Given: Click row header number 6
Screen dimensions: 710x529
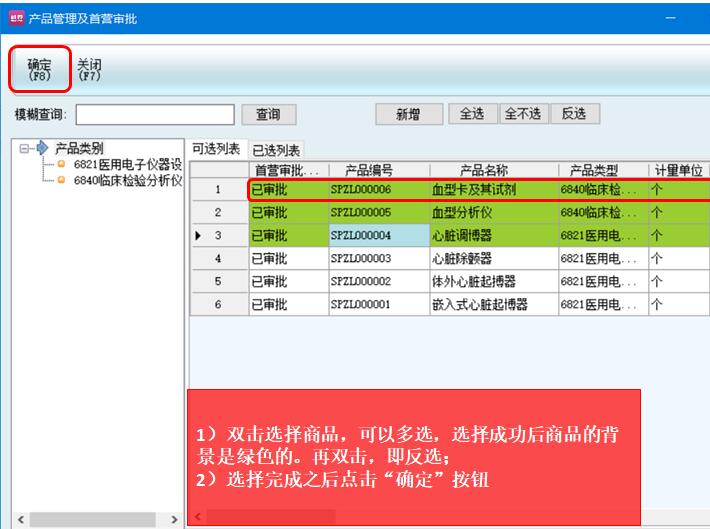Looking at the screenshot, I should (x=219, y=304).
